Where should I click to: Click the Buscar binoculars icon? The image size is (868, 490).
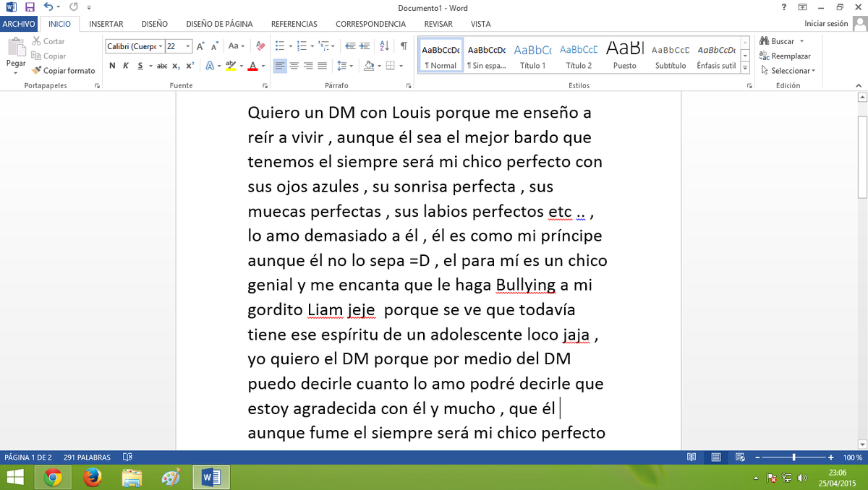pyautogui.click(x=765, y=41)
